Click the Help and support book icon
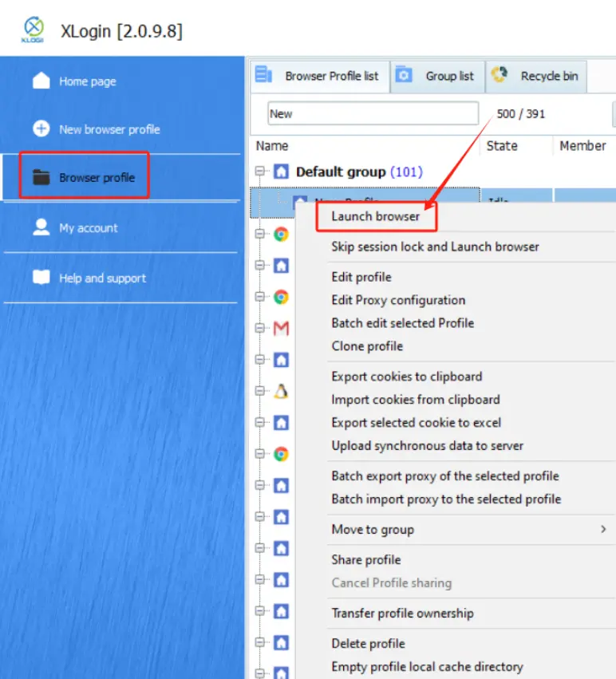The width and height of the screenshot is (616, 679). click(41, 278)
